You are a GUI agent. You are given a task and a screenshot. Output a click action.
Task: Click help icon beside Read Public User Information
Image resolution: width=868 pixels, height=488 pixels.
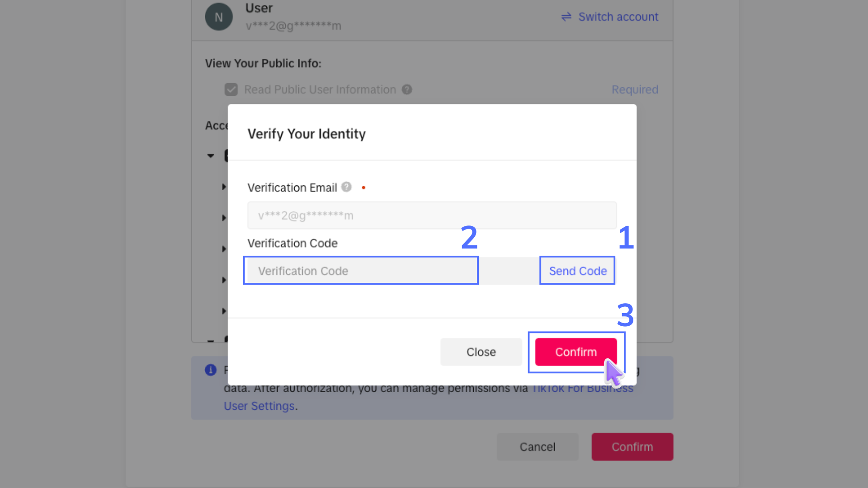pyautogui.click(x=407, y=89)
